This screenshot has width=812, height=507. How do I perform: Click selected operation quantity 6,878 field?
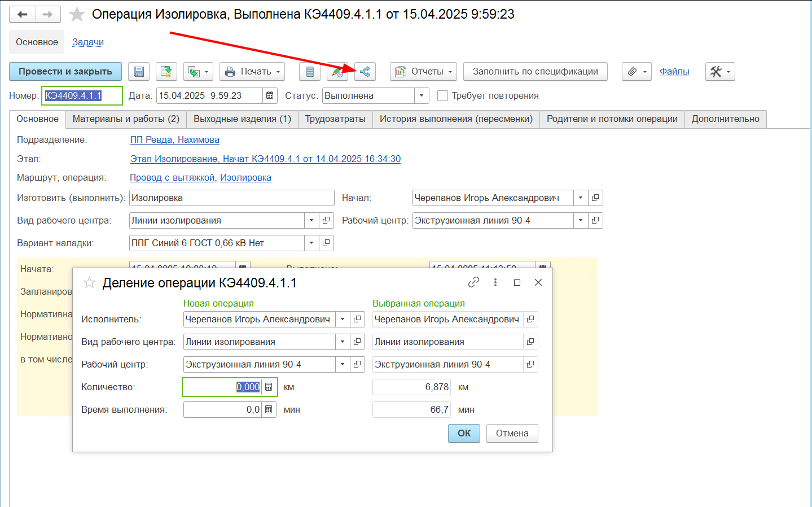[x=411, y=387]
